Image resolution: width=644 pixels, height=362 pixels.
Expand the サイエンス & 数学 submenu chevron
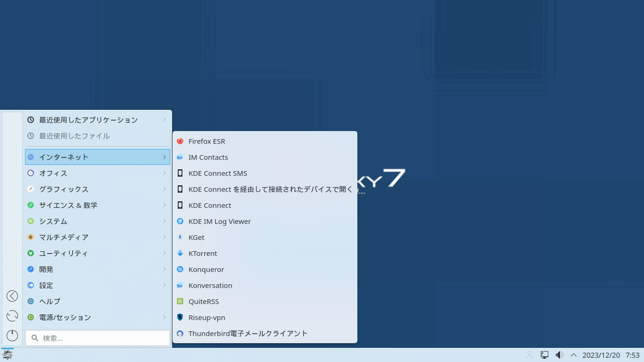[165, 205]
